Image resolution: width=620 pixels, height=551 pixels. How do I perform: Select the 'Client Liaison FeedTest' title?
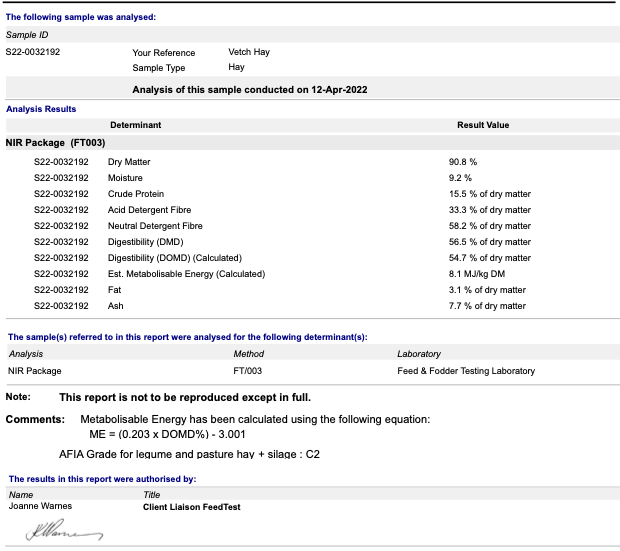click(x=192, y=507)
